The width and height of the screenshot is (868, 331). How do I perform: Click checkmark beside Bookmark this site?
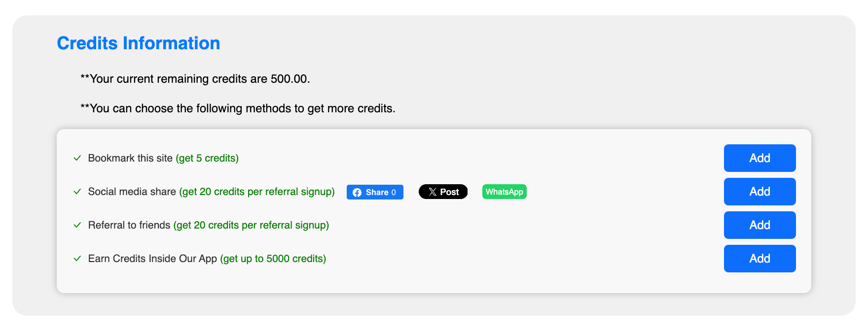click(77, 158)
